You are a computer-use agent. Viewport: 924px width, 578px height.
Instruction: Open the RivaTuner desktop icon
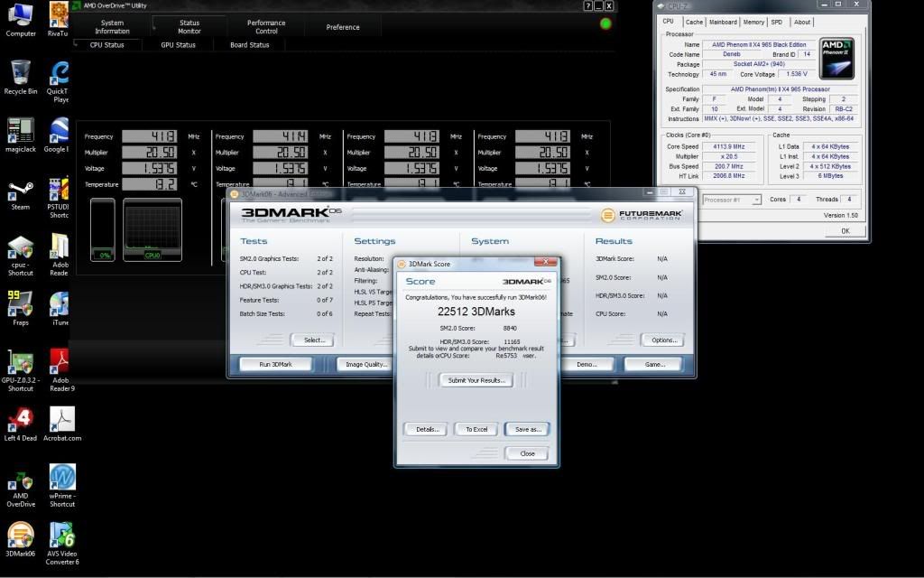click(x=59, y=19)
